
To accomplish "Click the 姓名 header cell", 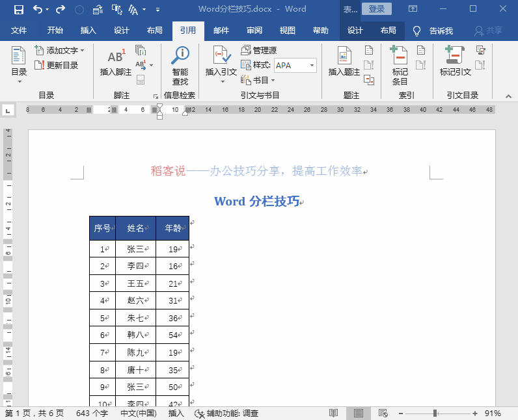I will pyautogui.click(x=136, y=228).
